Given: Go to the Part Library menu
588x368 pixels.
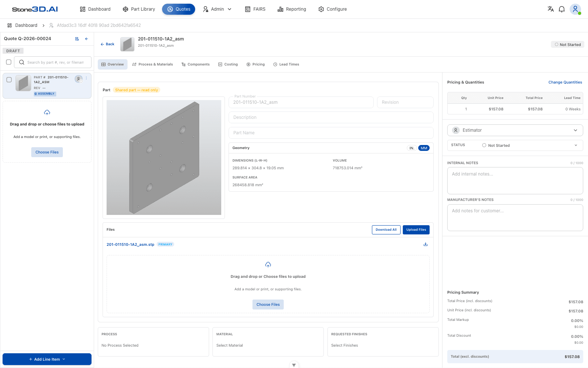Looking at the screenshot, I should click(x=139, y=9).
